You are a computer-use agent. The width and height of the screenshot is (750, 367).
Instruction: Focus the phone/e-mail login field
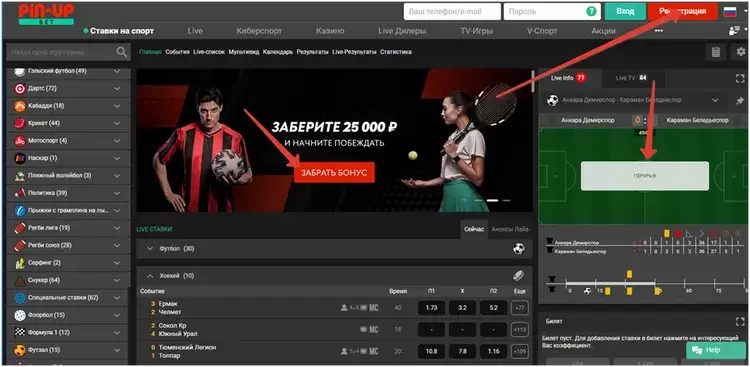point(452,11)
